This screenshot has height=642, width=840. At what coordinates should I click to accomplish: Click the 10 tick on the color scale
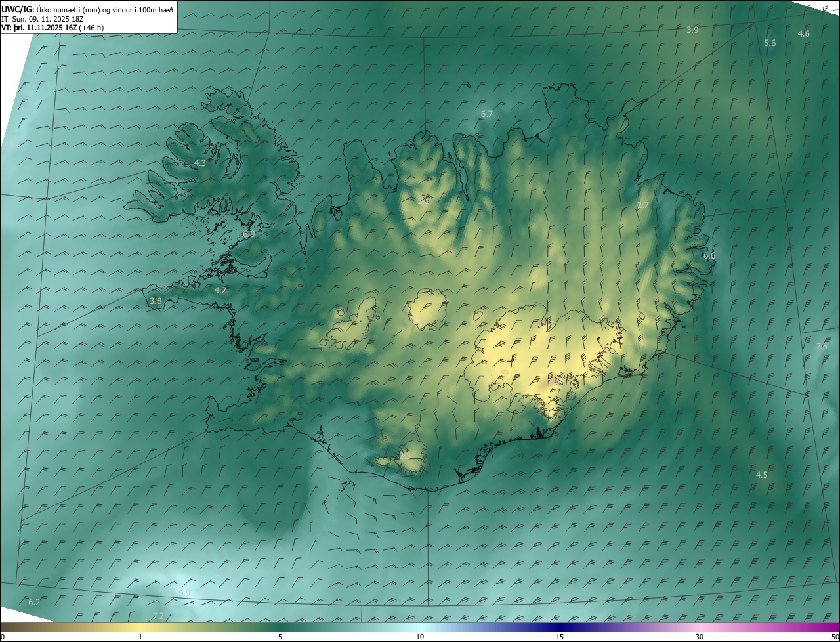tap(420, 637)
